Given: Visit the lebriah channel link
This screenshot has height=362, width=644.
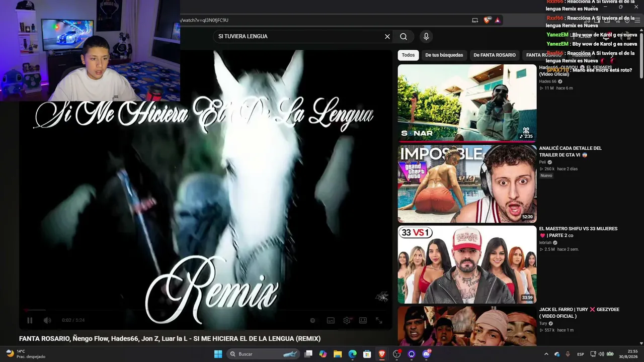Looking at the screenshot, I should click(x=546, y=243).
